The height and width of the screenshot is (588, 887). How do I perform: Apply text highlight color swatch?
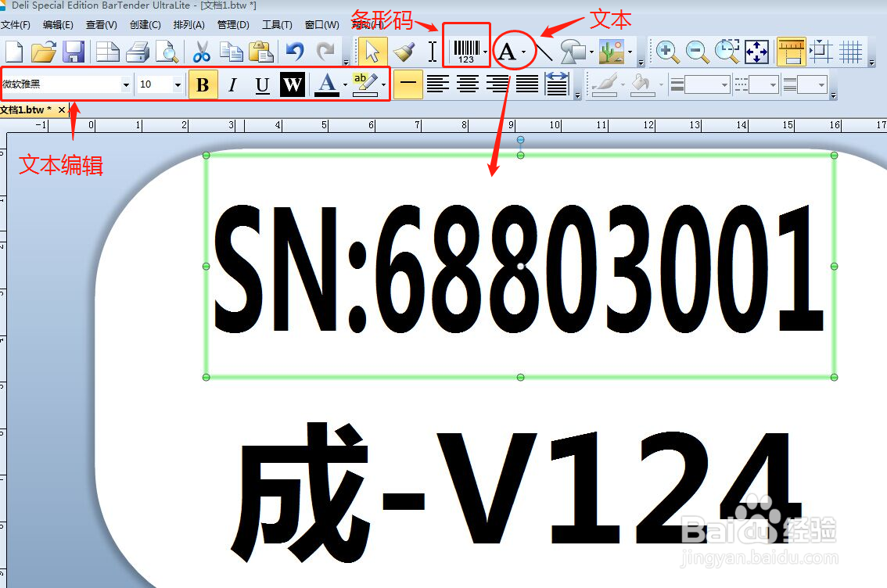365,84
